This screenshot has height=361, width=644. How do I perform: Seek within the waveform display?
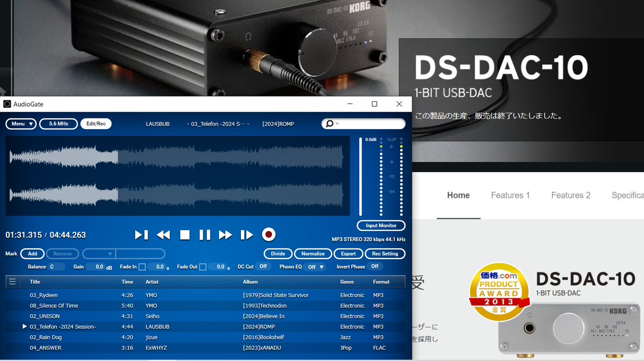177,176
